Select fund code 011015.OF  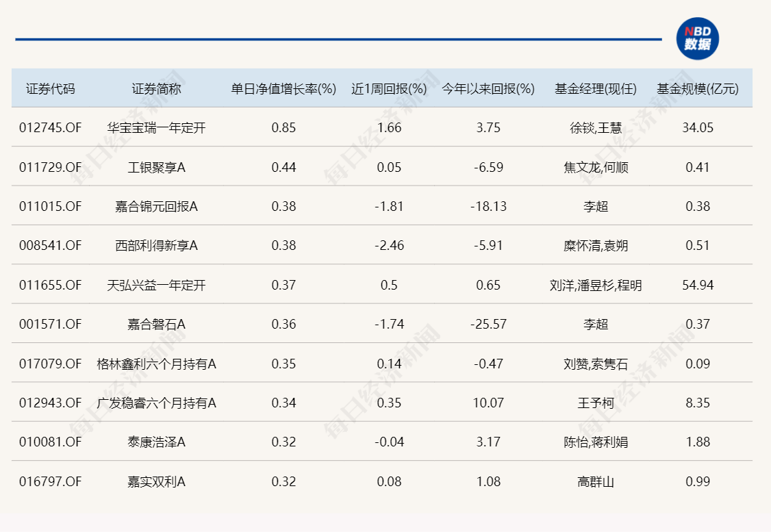tap(50, 207)
